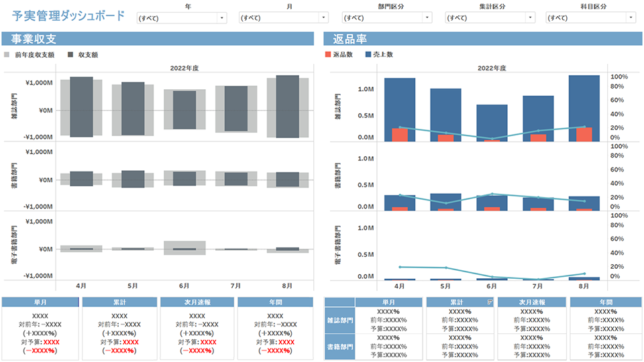Click the red 返品数 legend swatch

(x=327, y=54)
